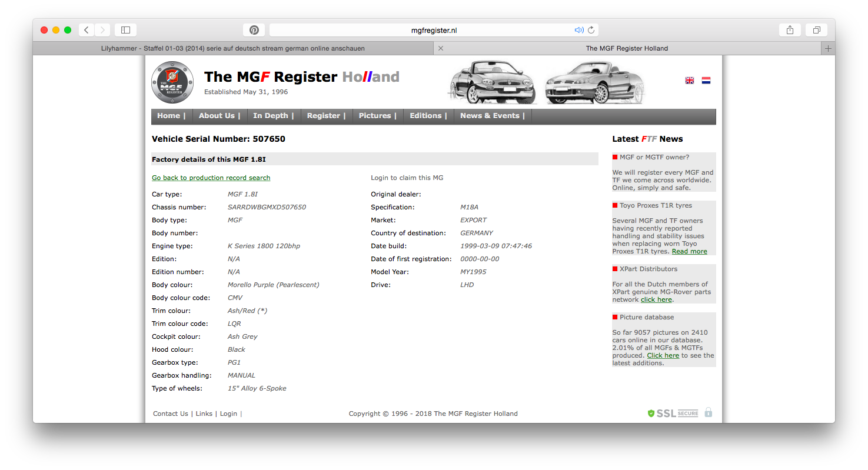Reload page with the refresh icon
The image size is (868, 470).
coord(591,30)
